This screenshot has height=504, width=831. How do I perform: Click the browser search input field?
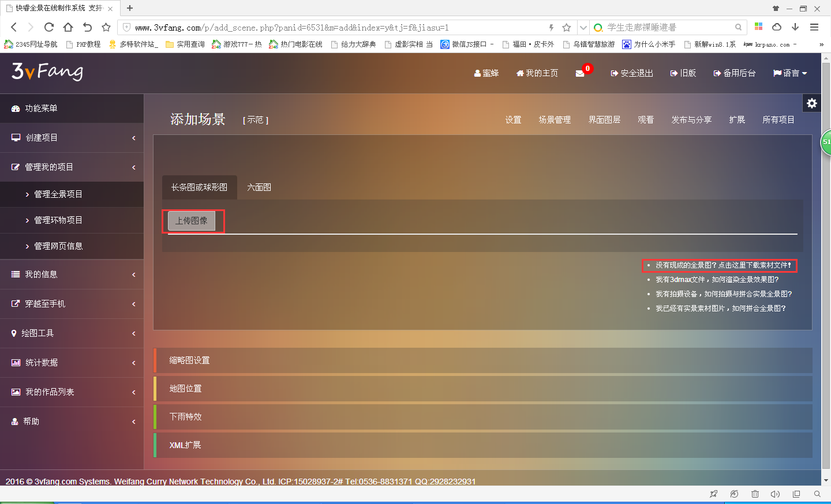pyautogui.click(x=669, y=27)
